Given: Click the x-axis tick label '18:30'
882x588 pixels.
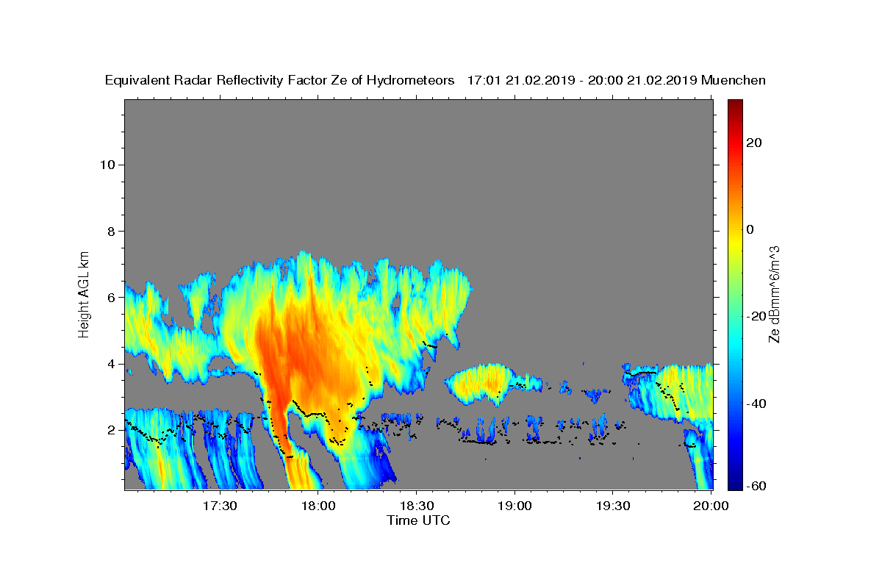Looking at the screenshot, I should coord(417,506).
